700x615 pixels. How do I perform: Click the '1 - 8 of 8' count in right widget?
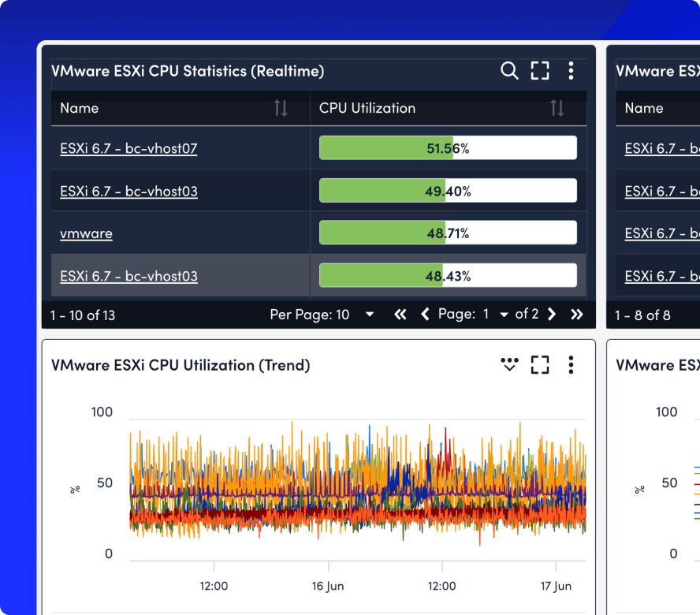(x=642, y=315)
